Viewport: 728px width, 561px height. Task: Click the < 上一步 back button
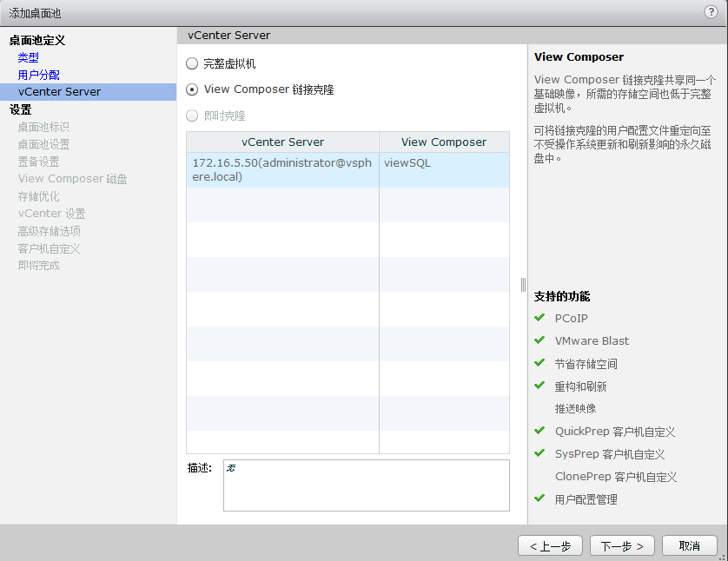pos(550,545)
